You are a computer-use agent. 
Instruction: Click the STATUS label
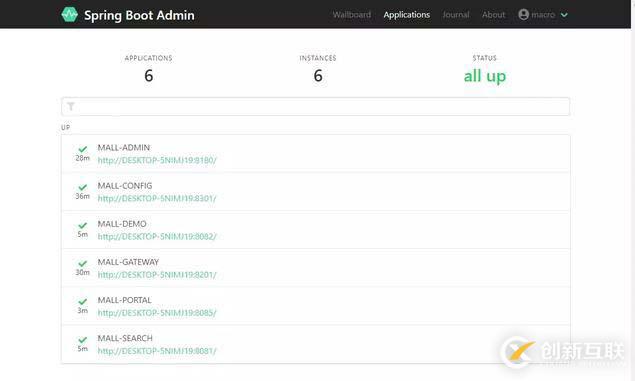click(484, 58)
